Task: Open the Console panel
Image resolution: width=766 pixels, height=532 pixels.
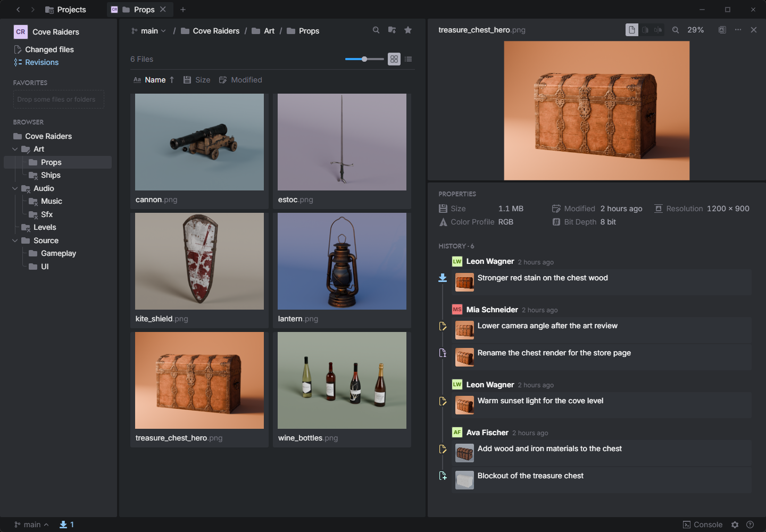Action: [x=703, y=525]
